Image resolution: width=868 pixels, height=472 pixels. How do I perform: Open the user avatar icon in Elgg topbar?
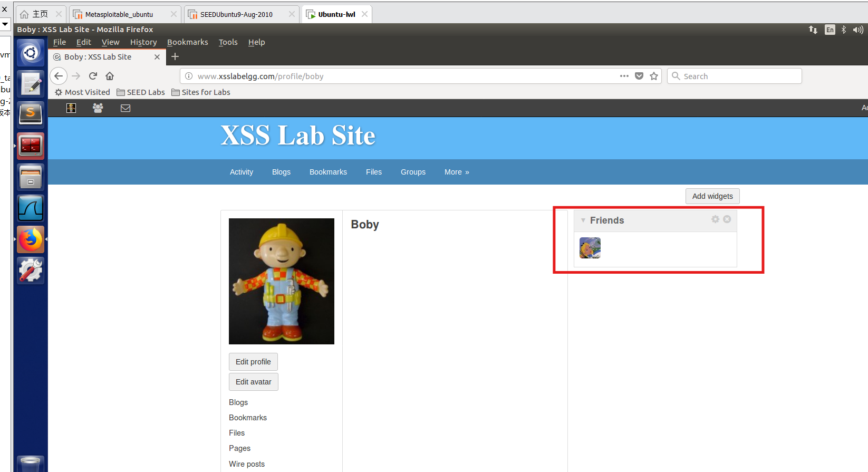pos(71,108)
